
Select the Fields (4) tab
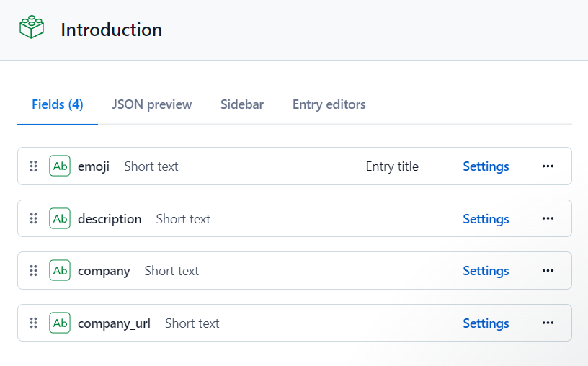pyautogui.click(x=58, y=104)
